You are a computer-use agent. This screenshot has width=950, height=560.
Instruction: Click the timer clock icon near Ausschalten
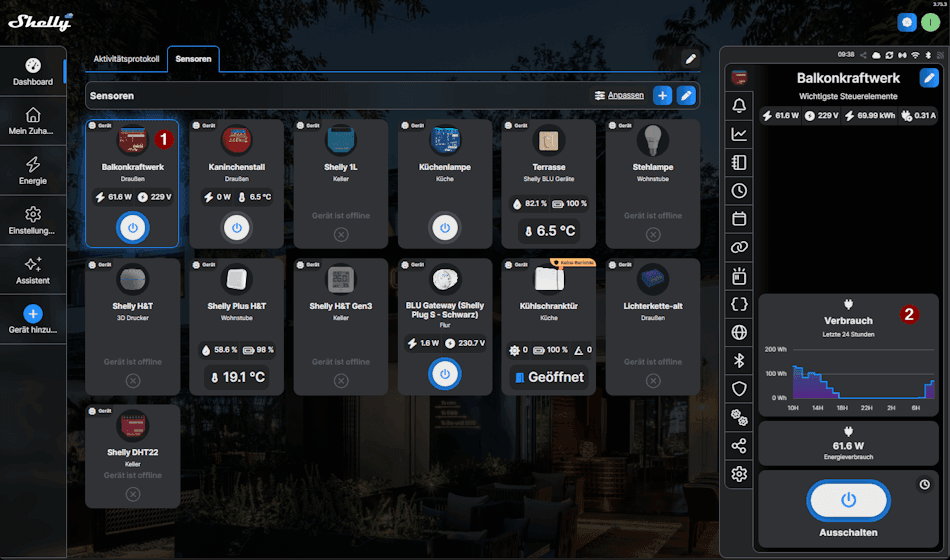pyautogui.click(x=925, y=484)
